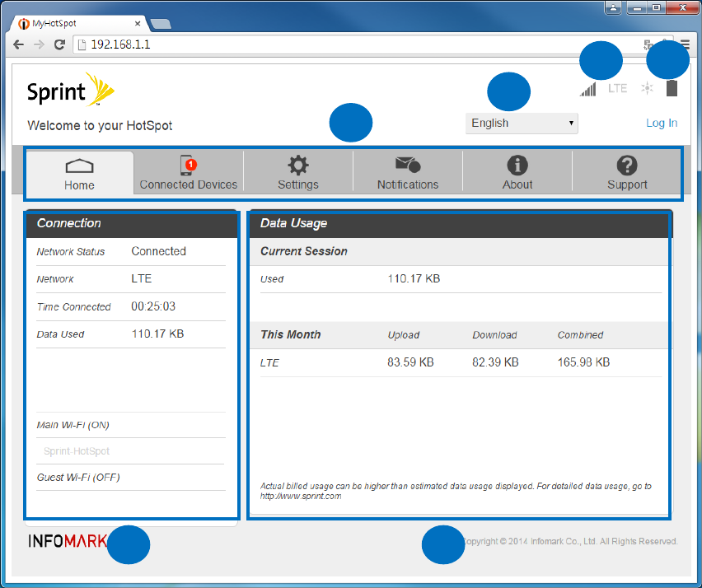
Task: Open the Settings tab
Action: coord(298,173)
